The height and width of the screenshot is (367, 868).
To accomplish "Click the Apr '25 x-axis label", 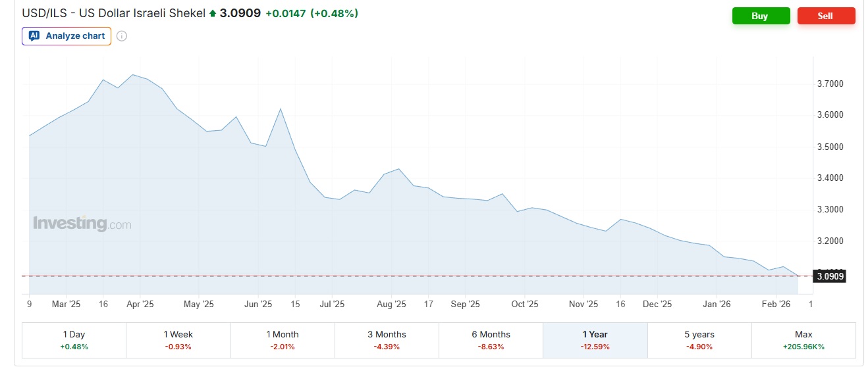I will tap(140, 305).
